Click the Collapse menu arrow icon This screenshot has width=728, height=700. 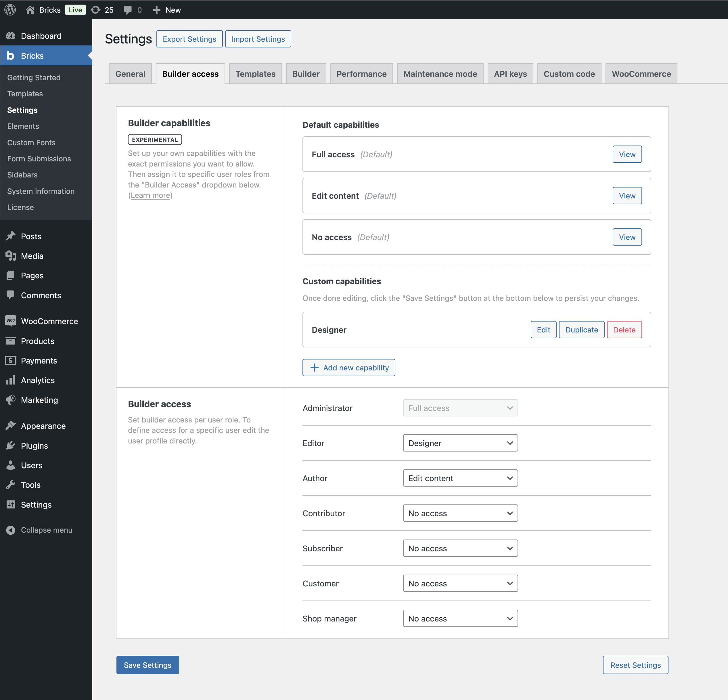click(x=10, y=530)
